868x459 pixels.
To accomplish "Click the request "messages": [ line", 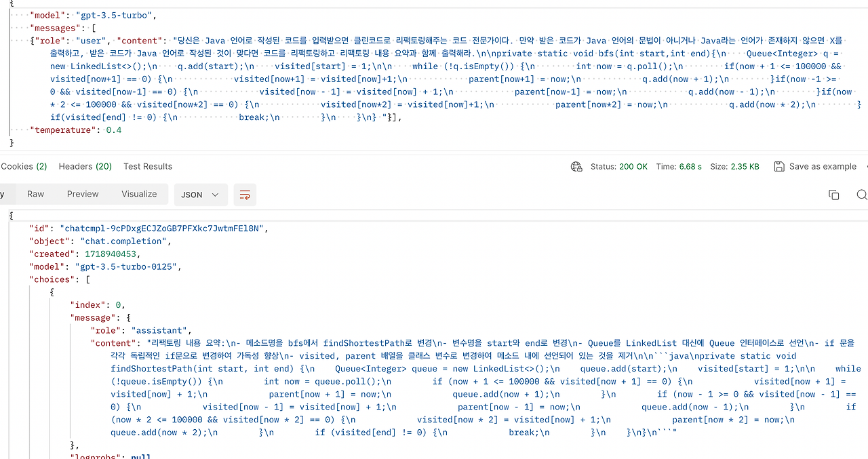I will point(63,28).
